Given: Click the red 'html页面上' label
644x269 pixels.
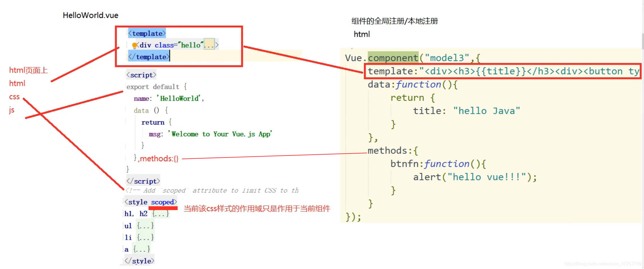Looking at the screenshot, I should [x=28, y=70].
